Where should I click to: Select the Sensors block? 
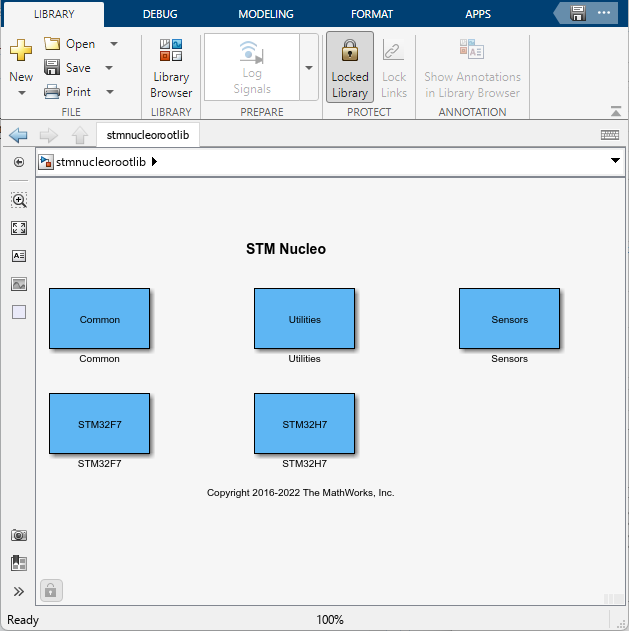pyautogui.click(x=509, y=320)
